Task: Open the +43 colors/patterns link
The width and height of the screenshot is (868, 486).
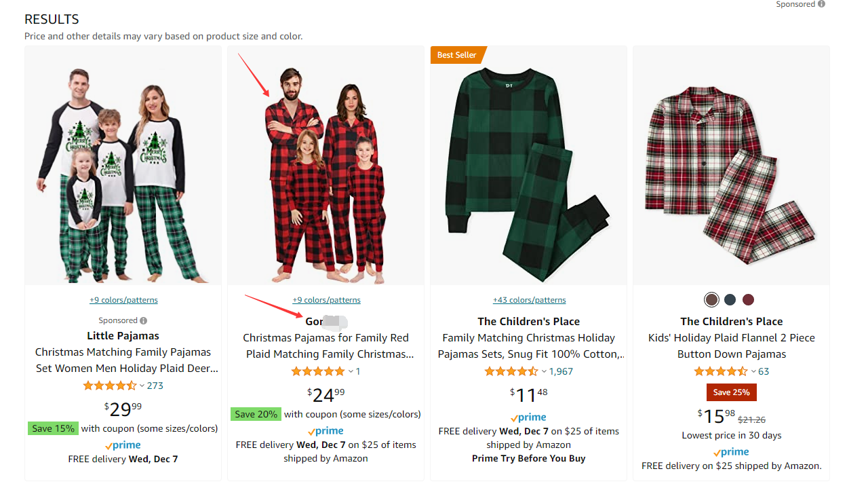Action: (529, 300)
